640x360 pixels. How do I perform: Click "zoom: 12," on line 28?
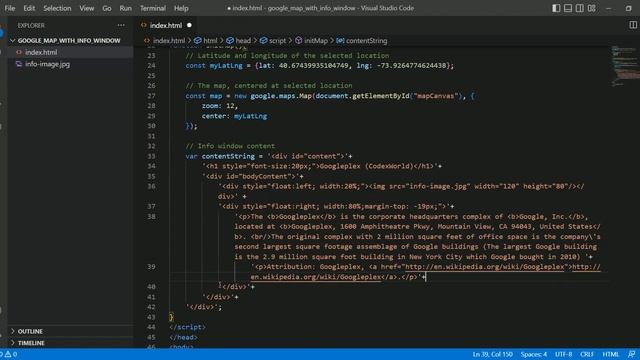[x=220, y=106]
